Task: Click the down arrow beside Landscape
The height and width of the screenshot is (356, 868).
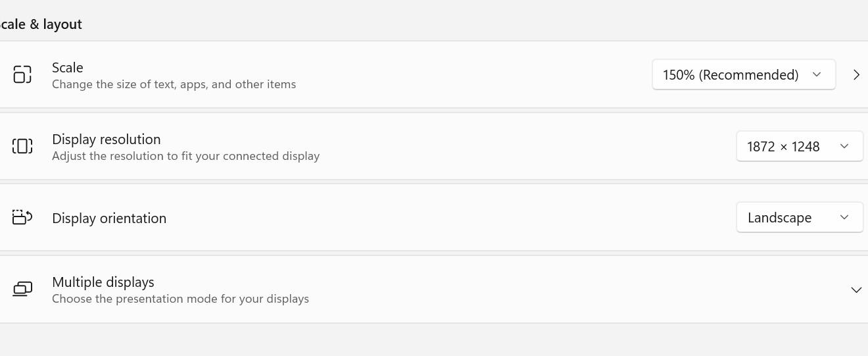Action: coord(844,217)
